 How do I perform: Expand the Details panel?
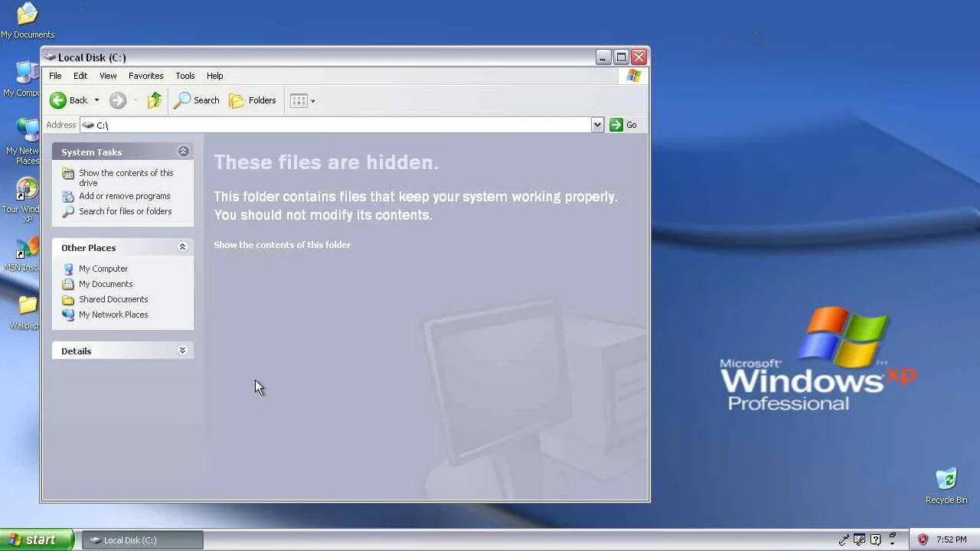182,350
